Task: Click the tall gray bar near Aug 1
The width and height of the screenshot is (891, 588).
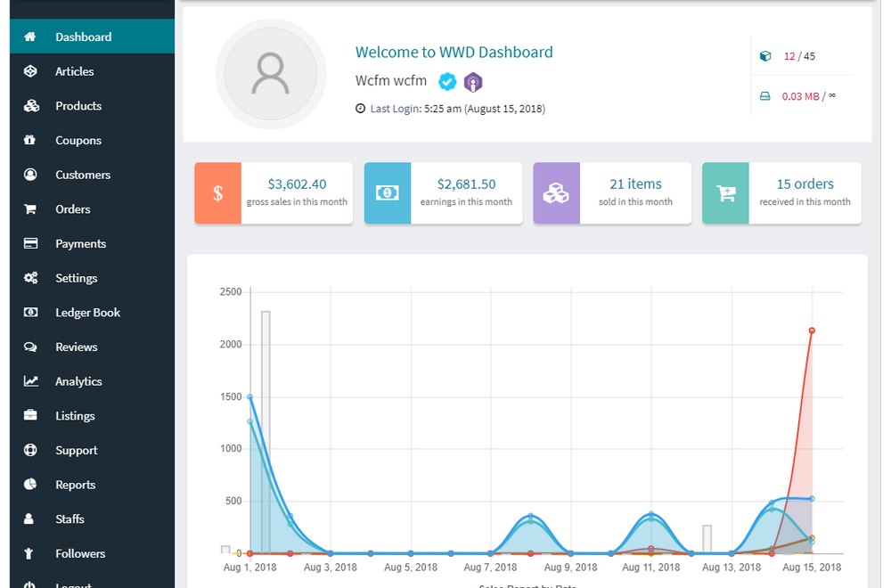Action: (266, 432)
